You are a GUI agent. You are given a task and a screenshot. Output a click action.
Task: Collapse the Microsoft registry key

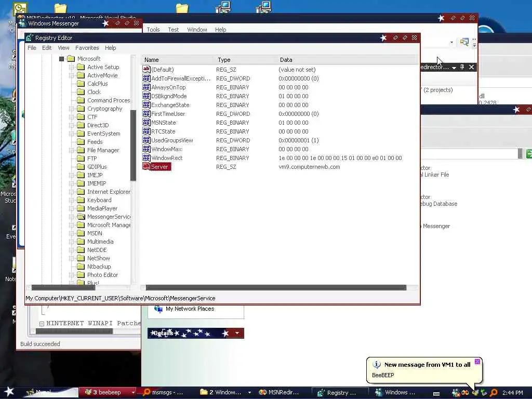point(61,59)
